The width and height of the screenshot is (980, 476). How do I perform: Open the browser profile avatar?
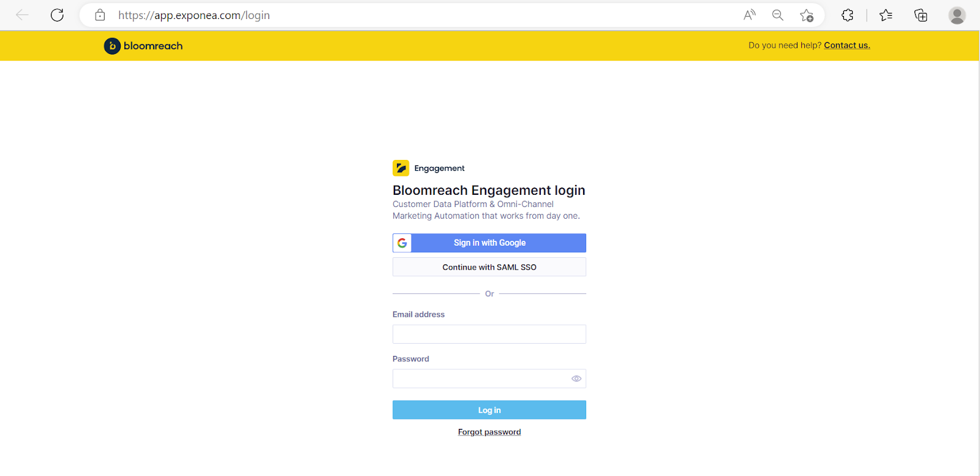(x=957, y=15)
